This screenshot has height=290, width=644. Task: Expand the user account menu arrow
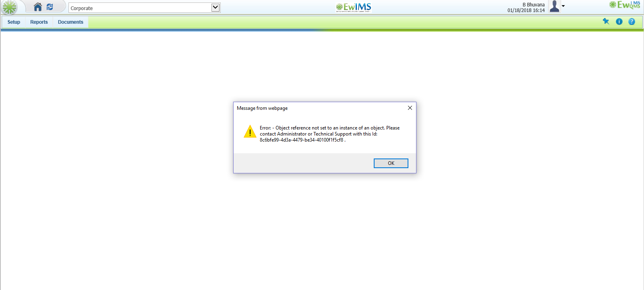pyautogui.click(x=563, y=6)
